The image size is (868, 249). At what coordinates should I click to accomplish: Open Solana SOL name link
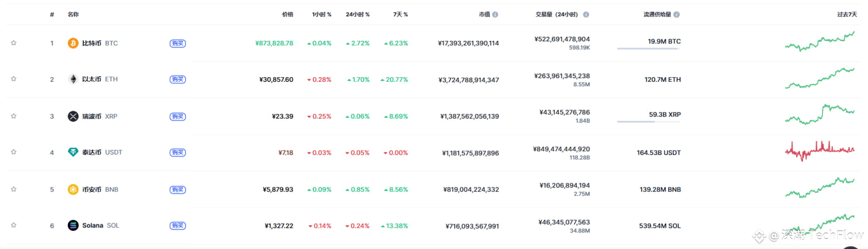click(101, 226)
